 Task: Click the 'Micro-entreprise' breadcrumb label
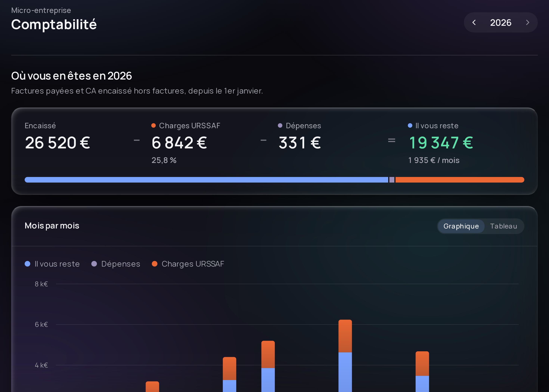(41, 10)
